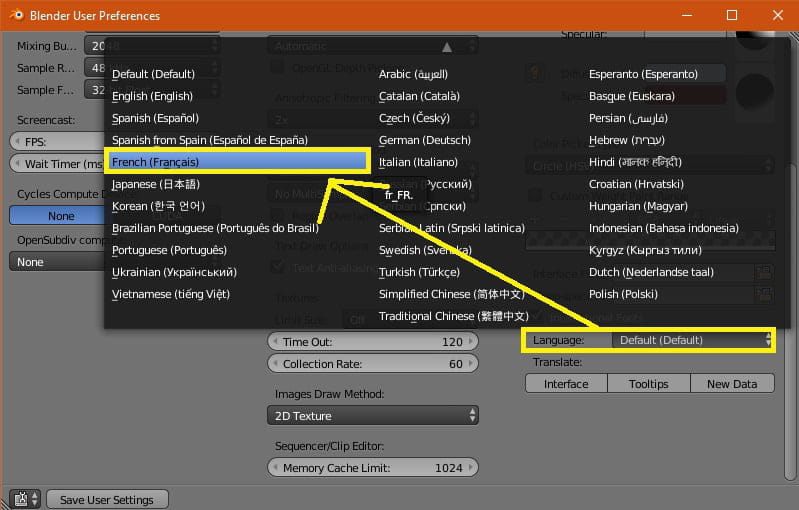Image resolution: width=799 pixels, height=510 pixels.
Task: Click the Memory Cache Limit field
Action: click(x=372, y=467)
